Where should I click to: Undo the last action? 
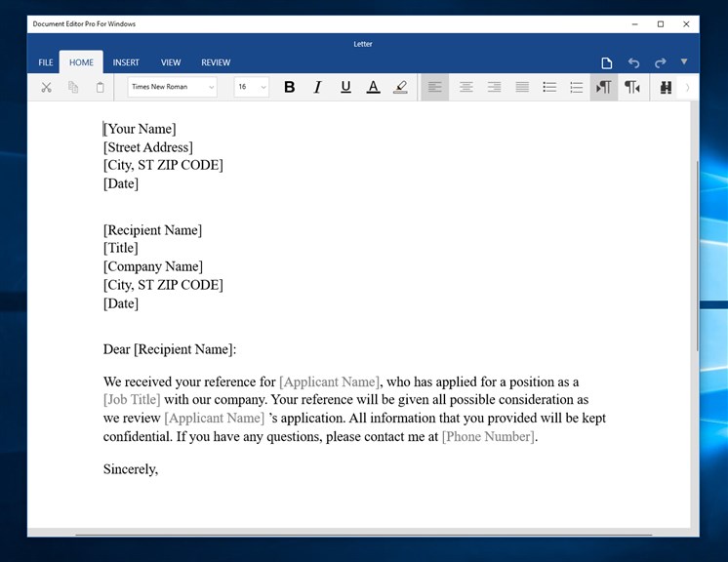coord(633,62)
